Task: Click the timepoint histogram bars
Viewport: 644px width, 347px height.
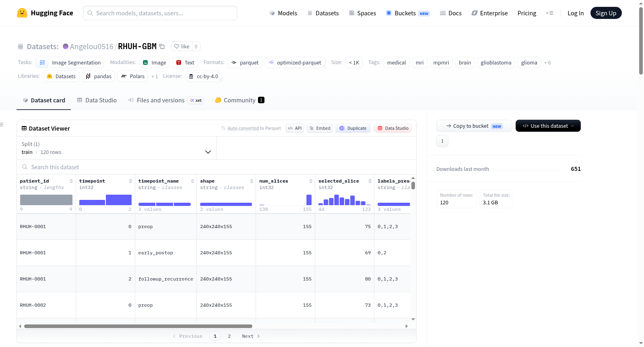Action: click(x=105, y=200)
